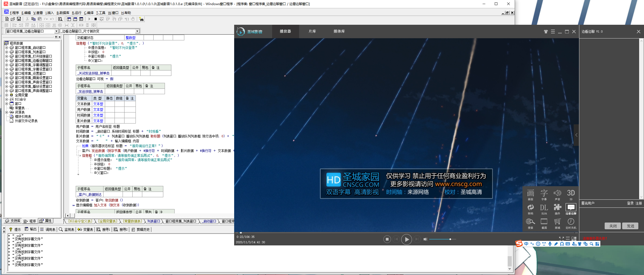
Task: Collapse chat panel with side arrow handle
Action: [x=576, y=135]
